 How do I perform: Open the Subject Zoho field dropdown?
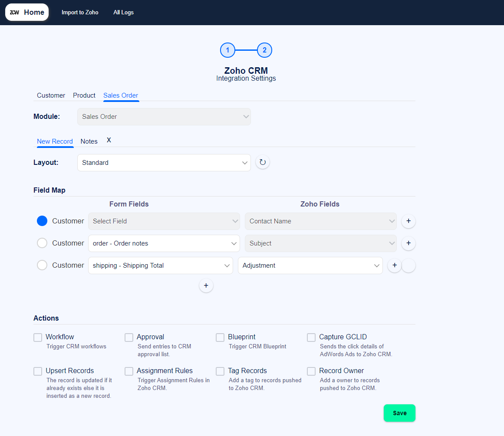pyautogui.click(x=320, y=243)
